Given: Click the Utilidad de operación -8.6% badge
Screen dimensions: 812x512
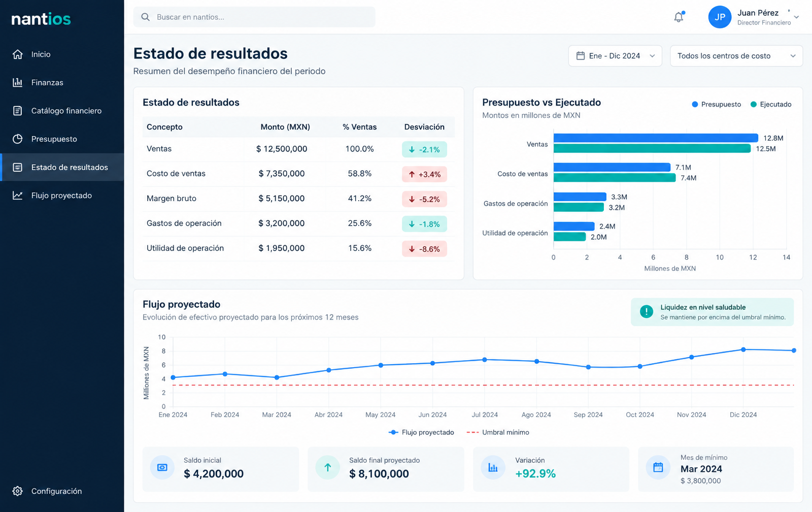Looking at the screenshot, I should click(x=424, y=249).
